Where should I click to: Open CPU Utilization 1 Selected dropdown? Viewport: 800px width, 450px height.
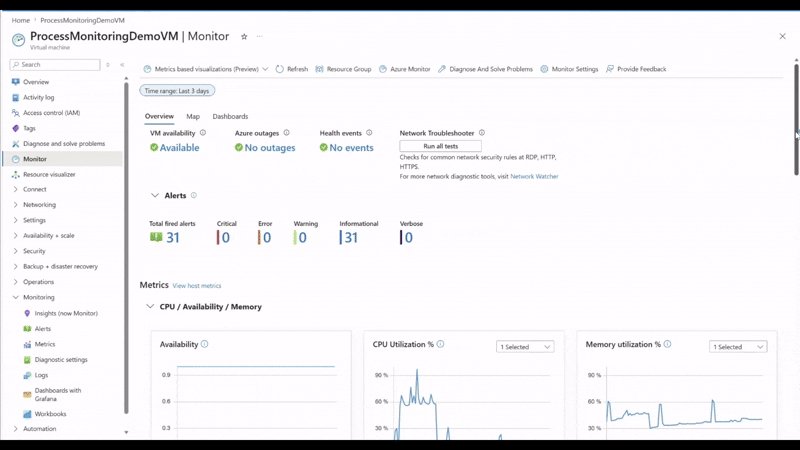coord(525,347)
